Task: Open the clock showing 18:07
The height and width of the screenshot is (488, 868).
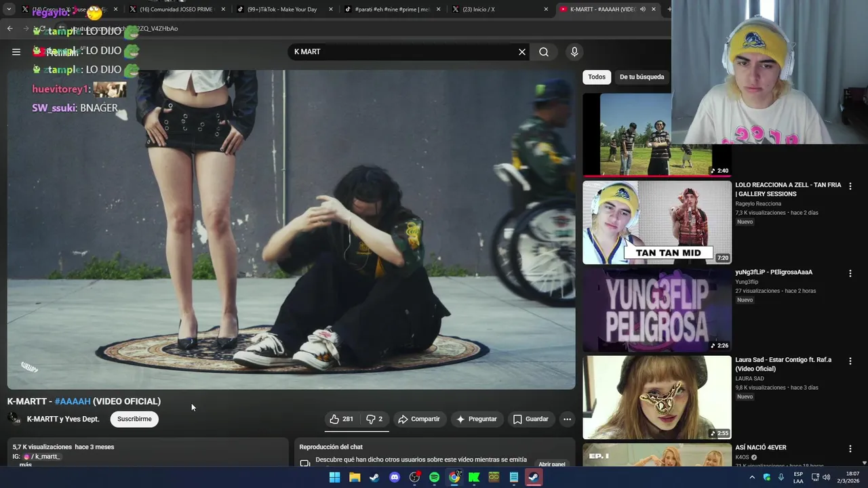Action: click(x=848, y=477)
